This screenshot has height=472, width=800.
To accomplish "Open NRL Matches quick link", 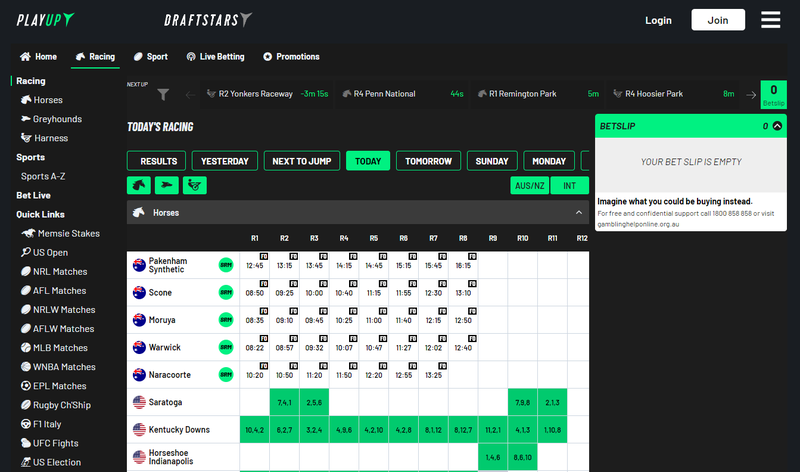I will [54, 271].
